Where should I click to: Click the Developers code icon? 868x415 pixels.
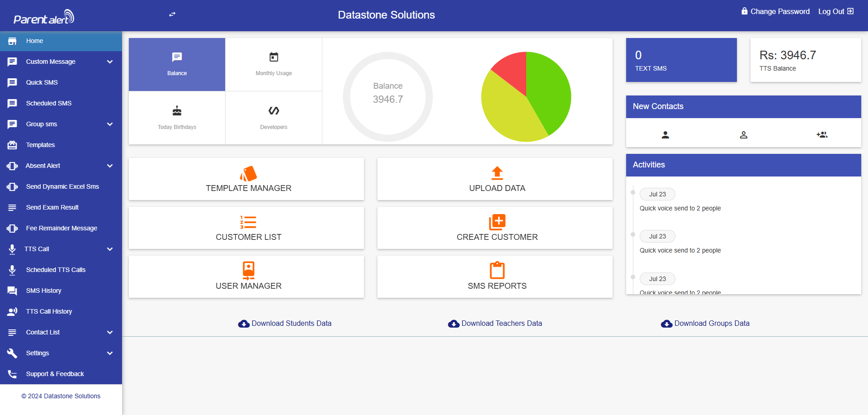pyautogui.click(x=274, y=110)
